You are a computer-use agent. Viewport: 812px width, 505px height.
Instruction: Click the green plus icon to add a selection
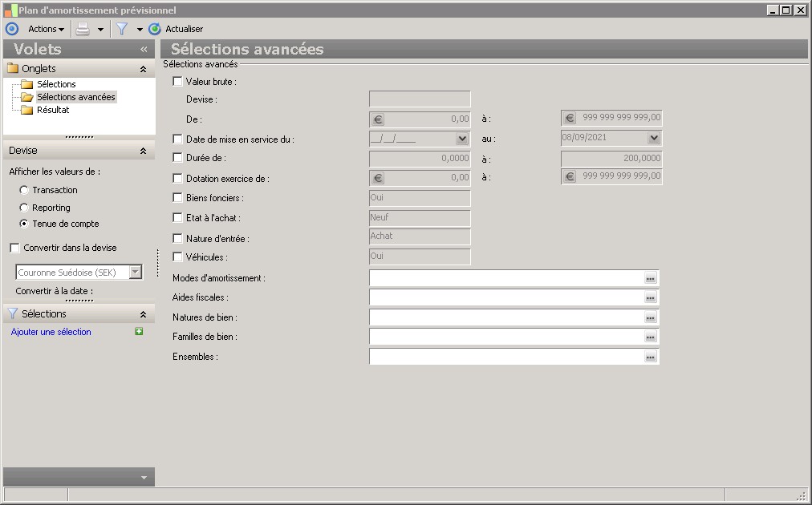point(139,331)
